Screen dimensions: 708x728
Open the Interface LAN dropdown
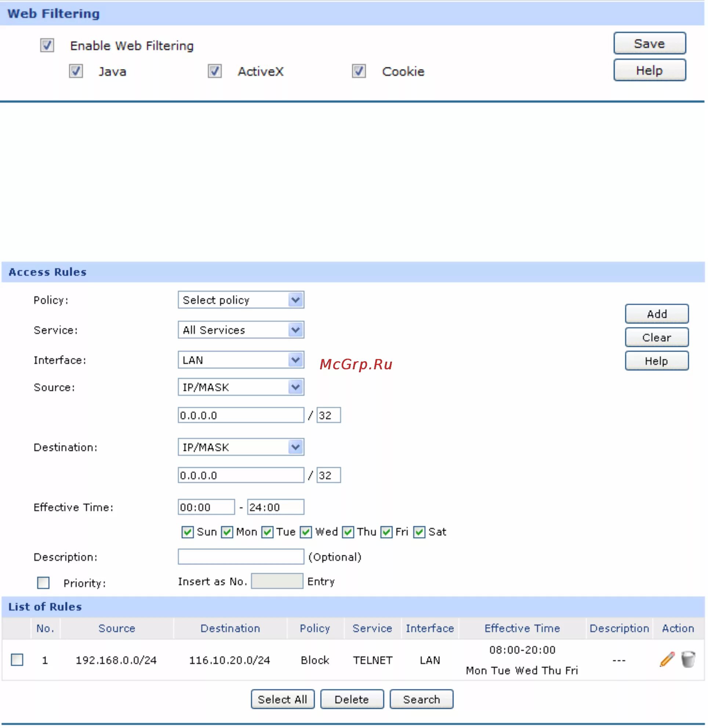240,360
